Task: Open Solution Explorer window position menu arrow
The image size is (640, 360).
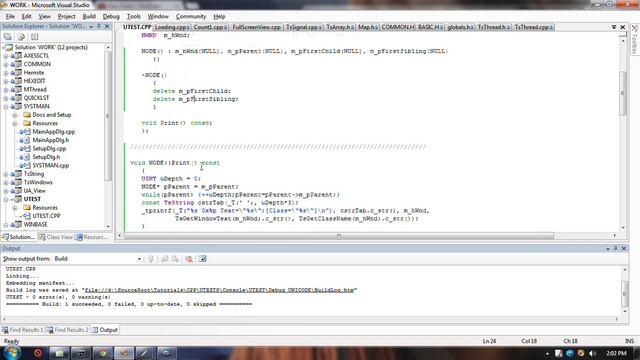Action: tap(91, 27)
